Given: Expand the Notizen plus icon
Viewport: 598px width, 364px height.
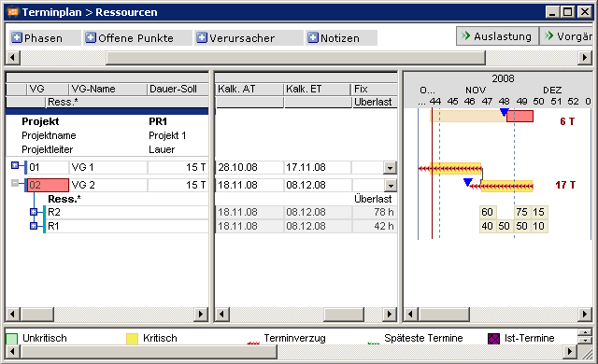Looking at the screenshot, I should click(313, 37).
